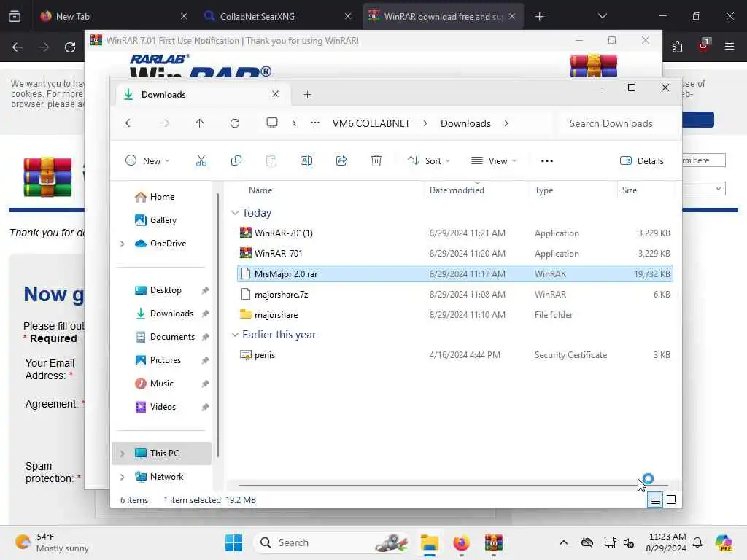747x560 pixels.
Task: Open the Firefox list all tabs arrow
Action: [602, 16]
